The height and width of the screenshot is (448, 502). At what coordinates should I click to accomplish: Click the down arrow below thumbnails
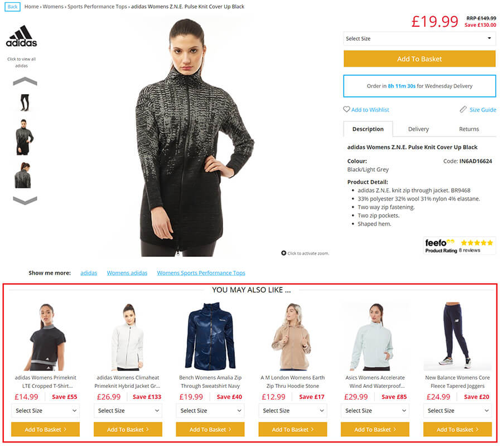pyautogui.click(x=25, y=200)
